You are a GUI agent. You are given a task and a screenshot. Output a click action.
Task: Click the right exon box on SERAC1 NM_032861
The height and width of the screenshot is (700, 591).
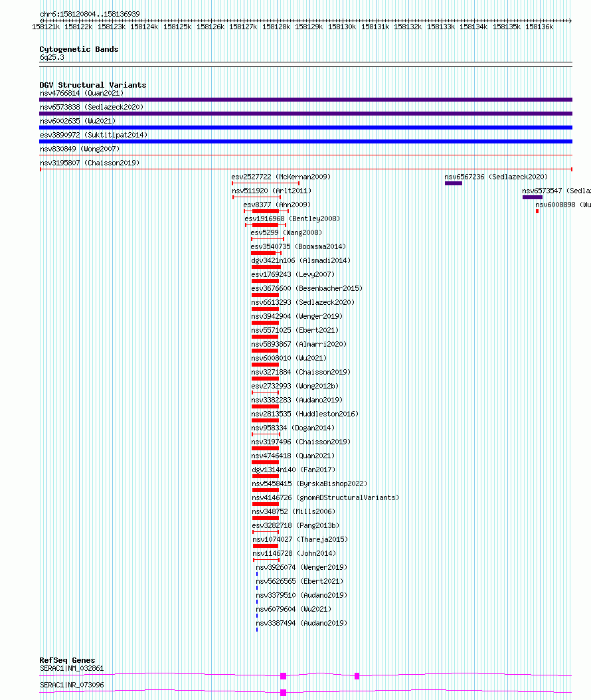click(x=357, y=676)
